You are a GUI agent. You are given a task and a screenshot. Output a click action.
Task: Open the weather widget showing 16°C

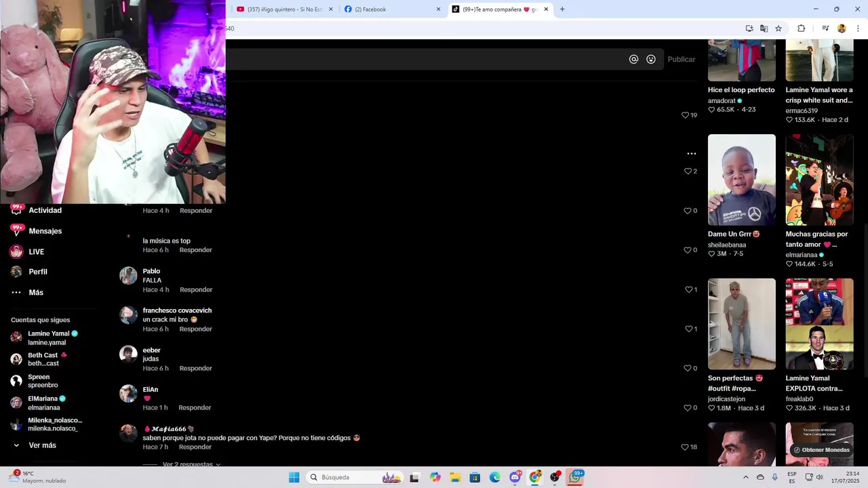click(x=38, y=477)
